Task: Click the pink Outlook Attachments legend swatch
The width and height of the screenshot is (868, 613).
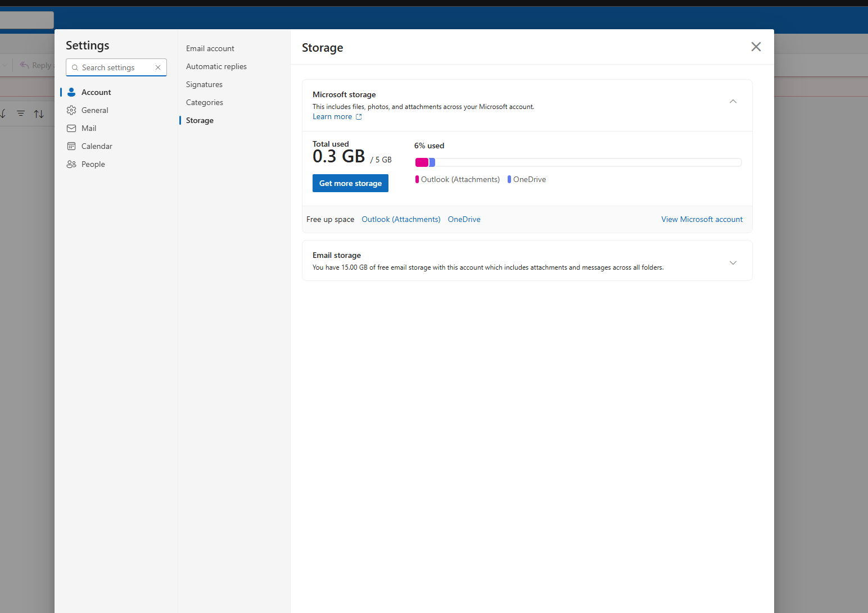Action: pos(417,179)
